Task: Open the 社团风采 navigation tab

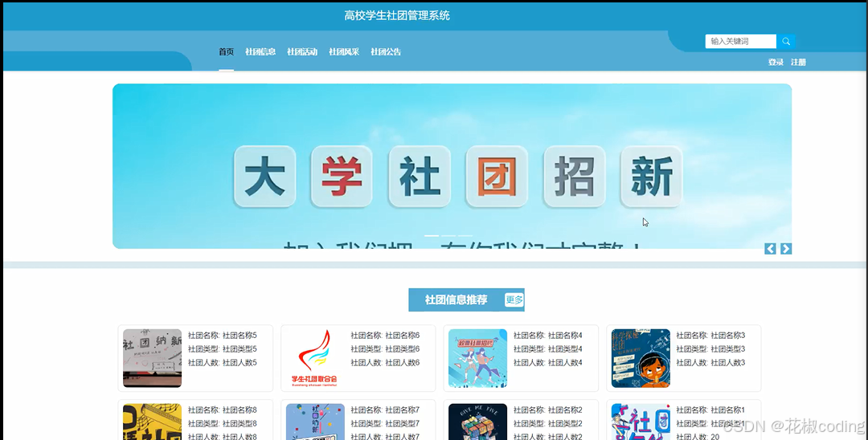Action: click(x=344, y=52)
